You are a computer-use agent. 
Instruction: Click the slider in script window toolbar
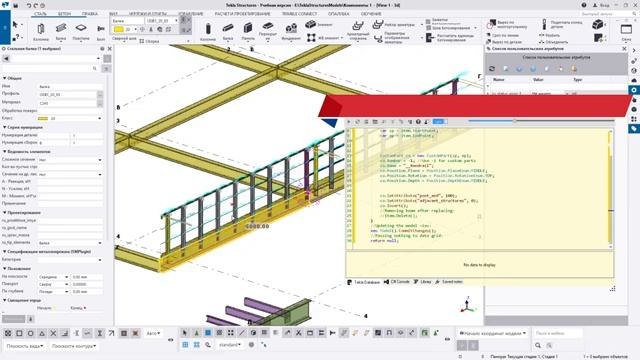click(541, 121)
